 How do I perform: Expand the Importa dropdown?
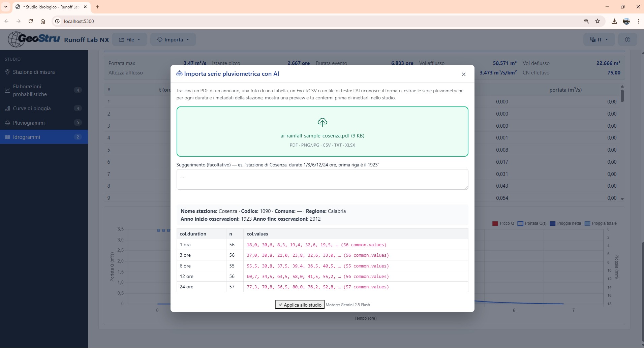(173, 40)
